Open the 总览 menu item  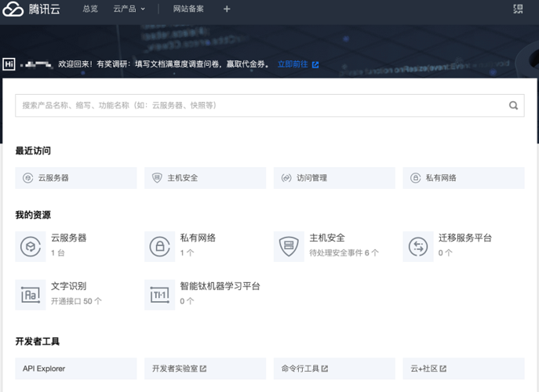(x=90, y=9)
